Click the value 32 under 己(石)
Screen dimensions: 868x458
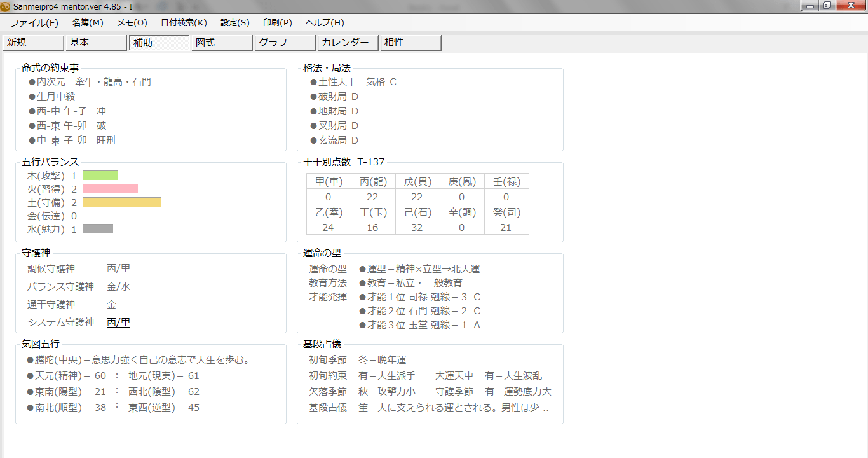417,227
